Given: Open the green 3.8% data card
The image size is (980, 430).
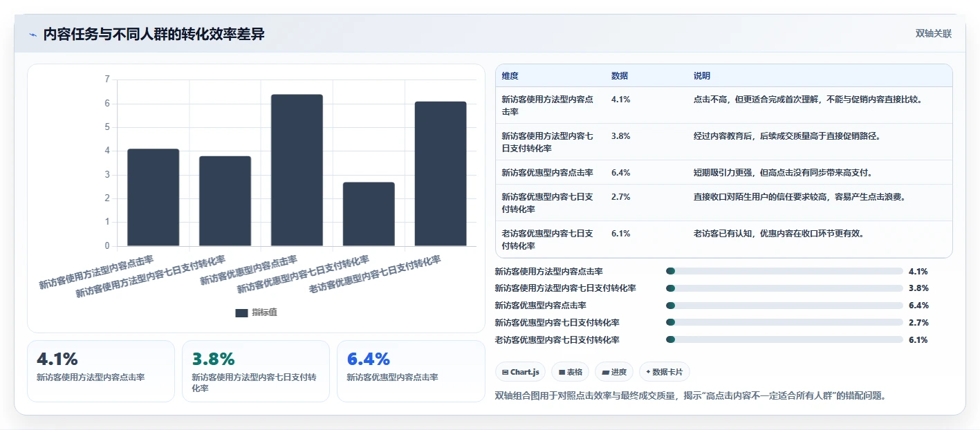Looking at the screenshot, I should coord(256,371).
